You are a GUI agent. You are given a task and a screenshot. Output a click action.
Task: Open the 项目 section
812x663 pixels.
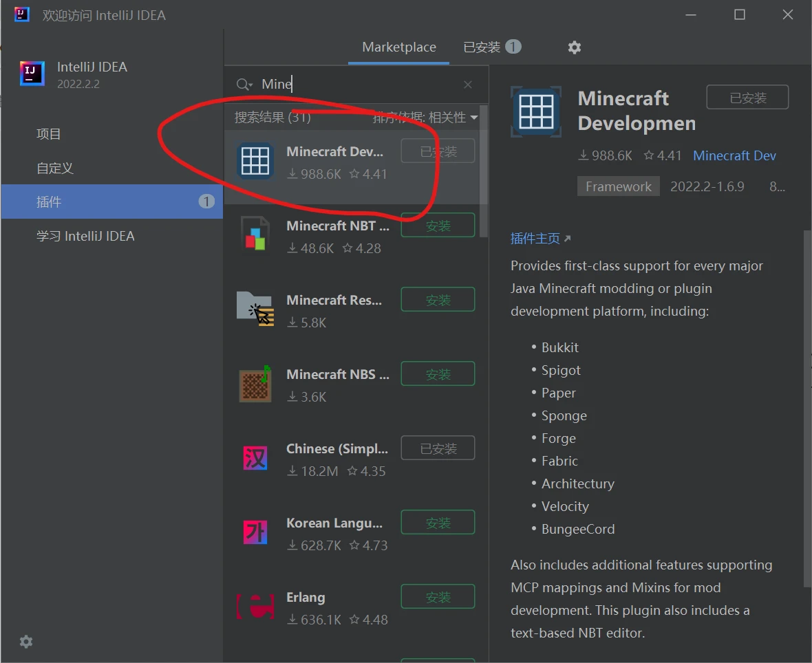pos(111,134)
